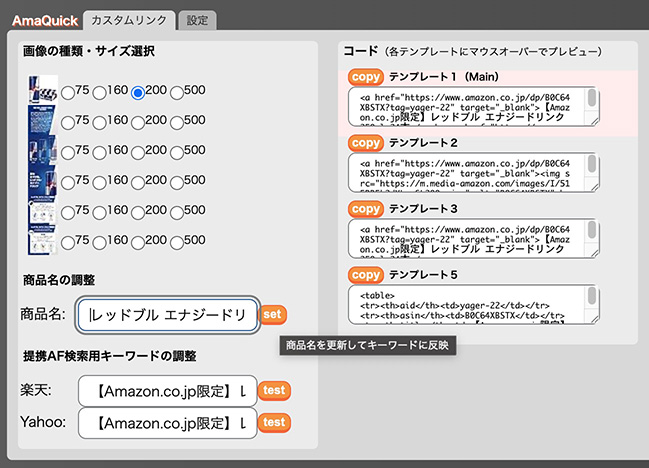
Task: Click the 商品名を更新してキーワードに反映 tooltip
Action: [368, 345]
